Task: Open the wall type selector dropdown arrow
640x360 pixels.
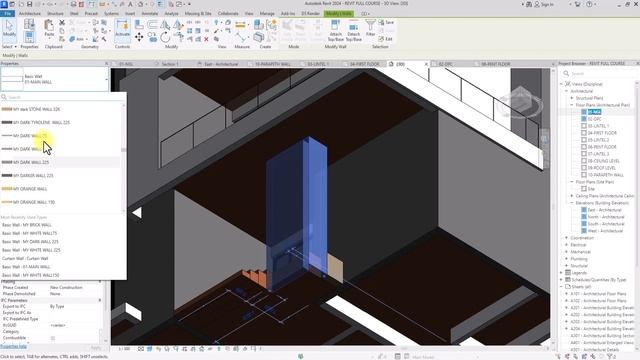Action: tap(107, 79)
